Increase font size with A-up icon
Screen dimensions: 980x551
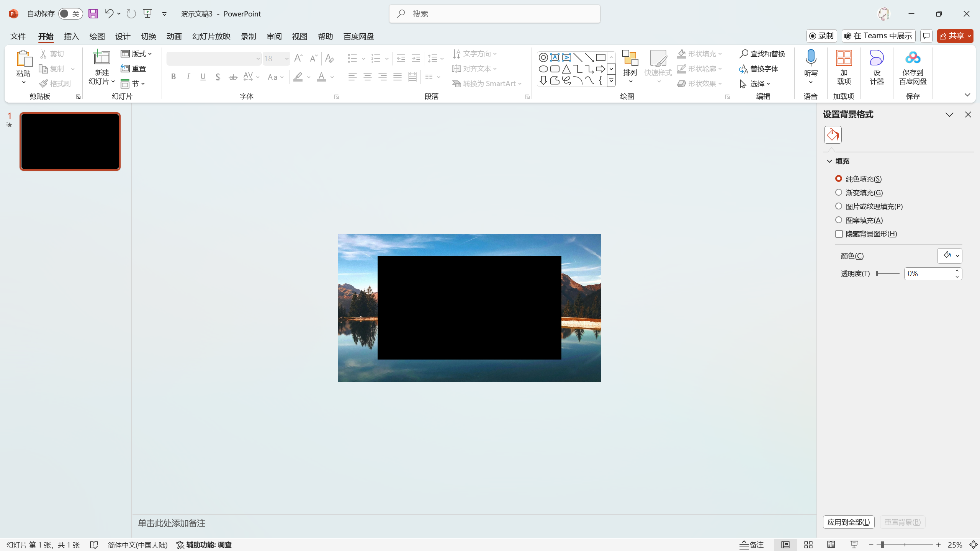point(298,58)
